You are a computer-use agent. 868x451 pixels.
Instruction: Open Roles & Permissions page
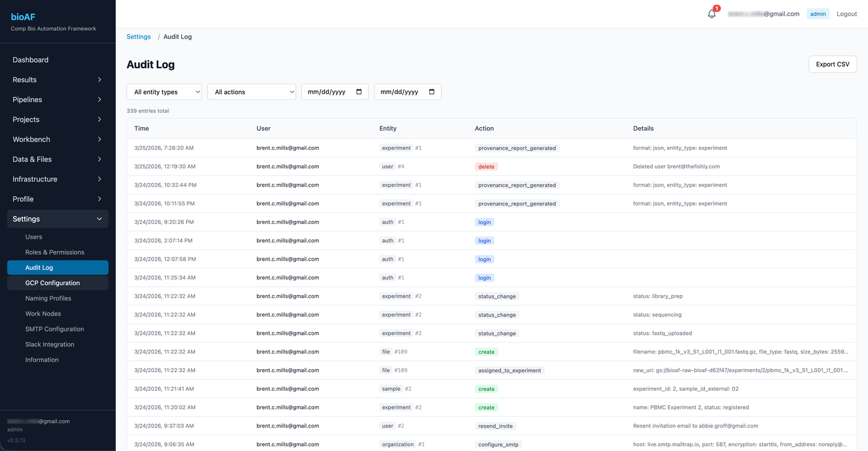[x=58, y=252]
